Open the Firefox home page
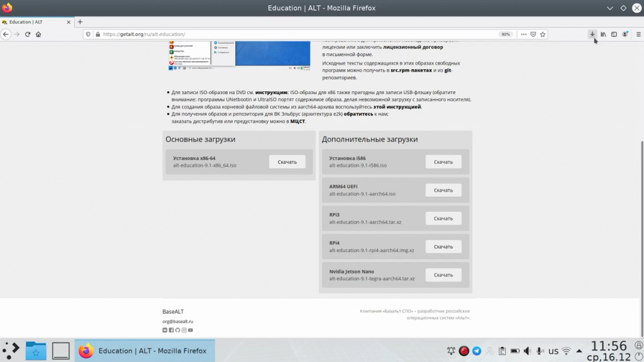The width and height of the screenshot is (644, 362). 38,35
